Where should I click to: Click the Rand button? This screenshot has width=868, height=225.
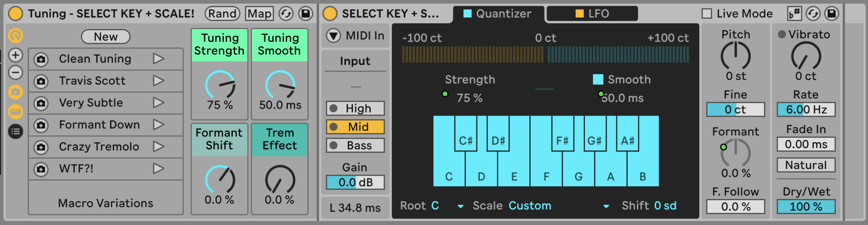pyautogui.click(x=222, y=14)
